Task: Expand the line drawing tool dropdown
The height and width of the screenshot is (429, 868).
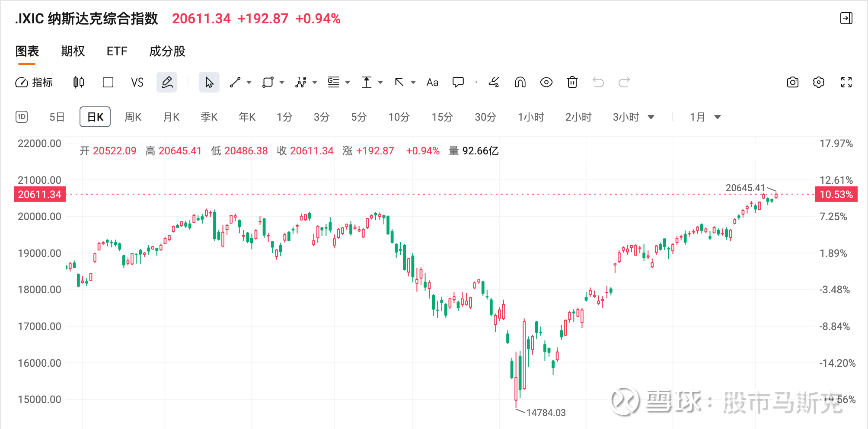Action: click(x=249, y=82)
